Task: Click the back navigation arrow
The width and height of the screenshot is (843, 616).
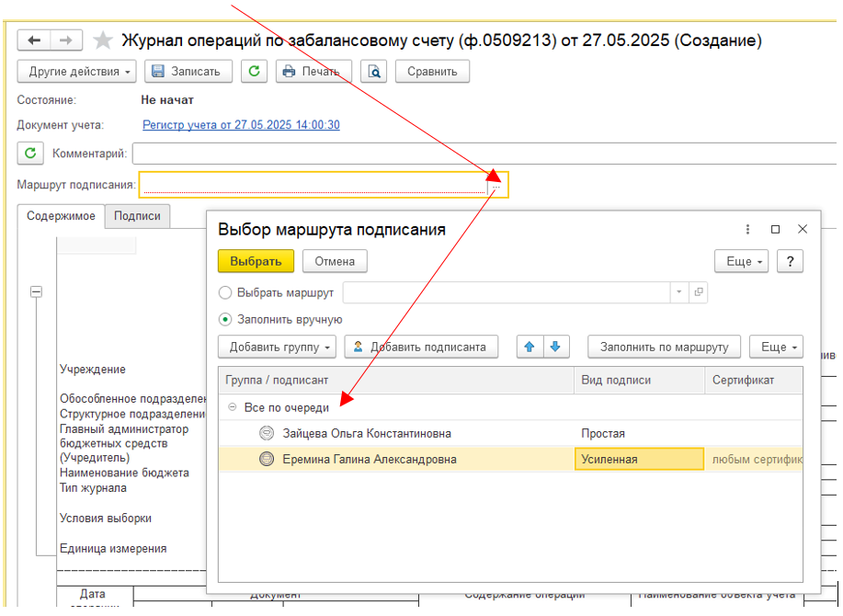Action: 35,40
